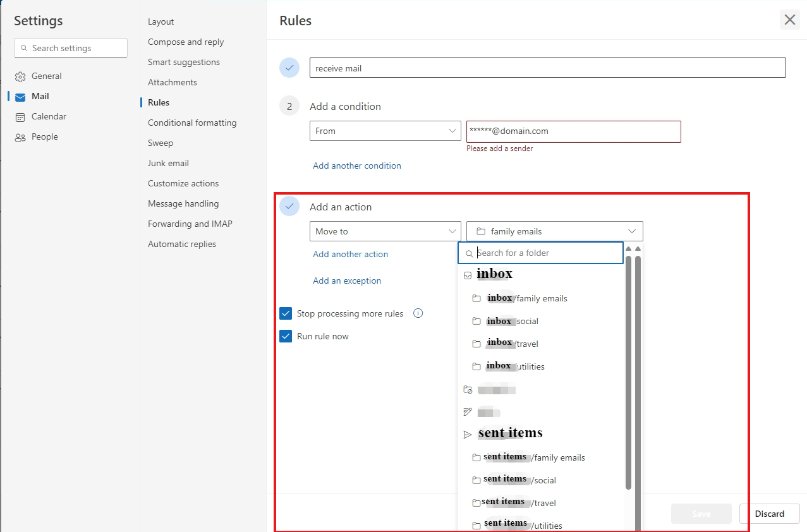Click the Save button
This screenshot has height=532, width=807.
701,514
